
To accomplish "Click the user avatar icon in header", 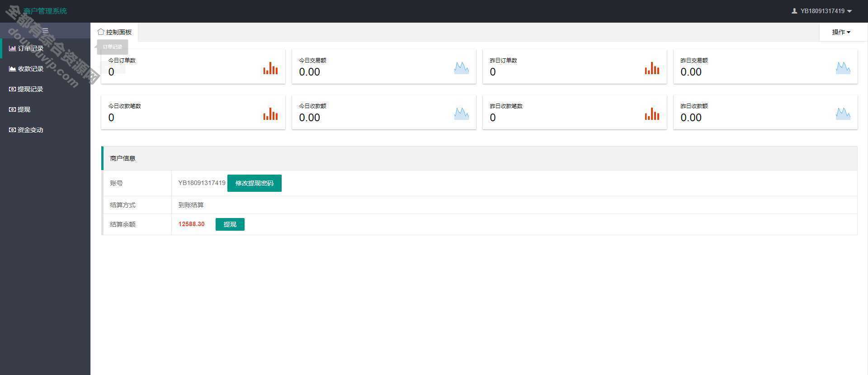I will [x=794, y=11].
